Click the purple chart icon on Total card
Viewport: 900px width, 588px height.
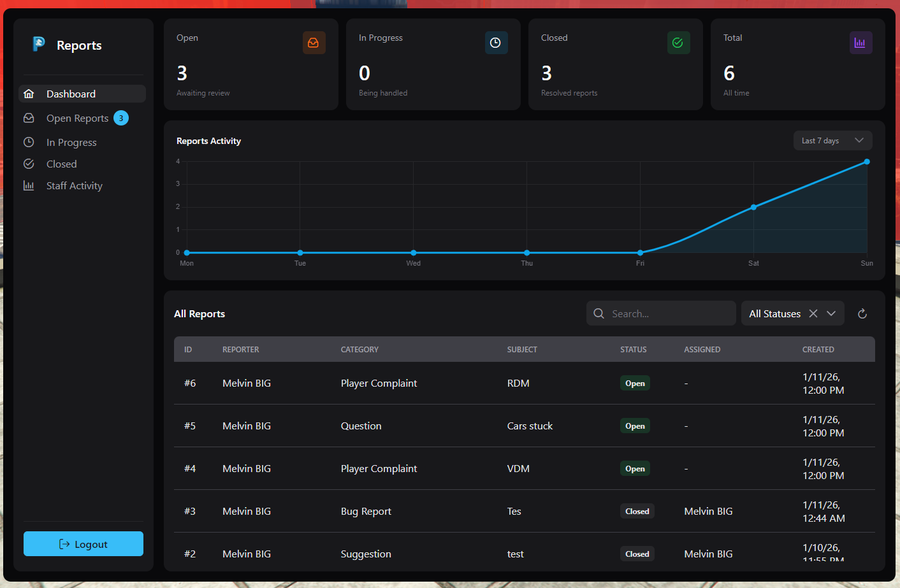click(860, 43)
